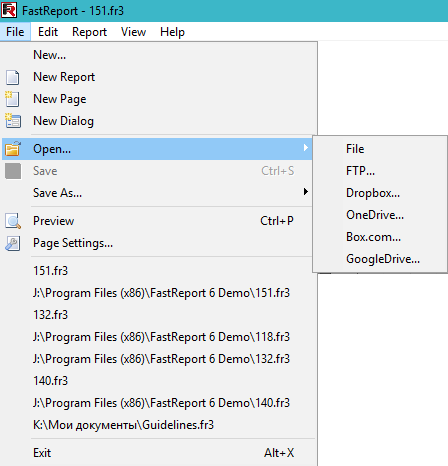Click the New Page icon
The width and height of the screenshot is (448, 466).
tap(12, 99)
